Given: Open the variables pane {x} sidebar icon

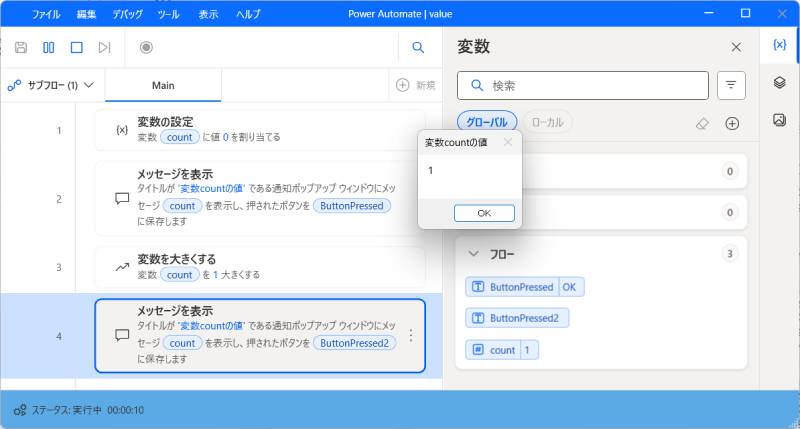Looking at the screenshot, I should tap(780, 44).
